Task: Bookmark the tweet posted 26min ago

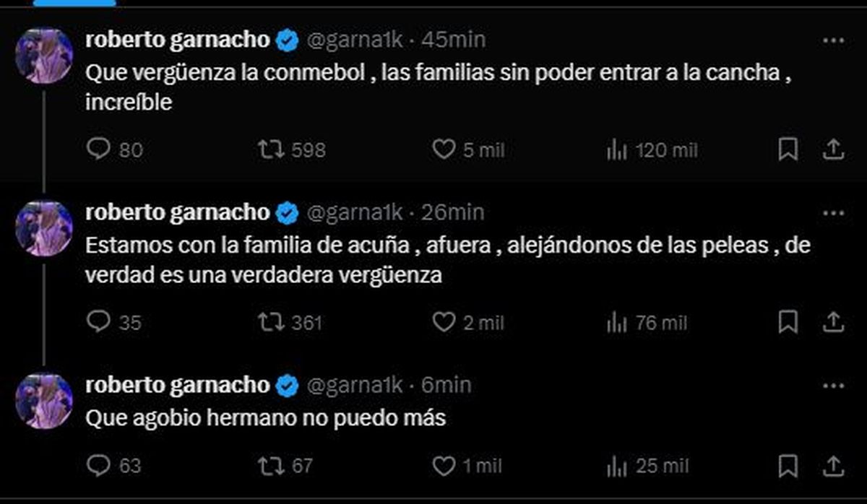Action: coord(788,321)
